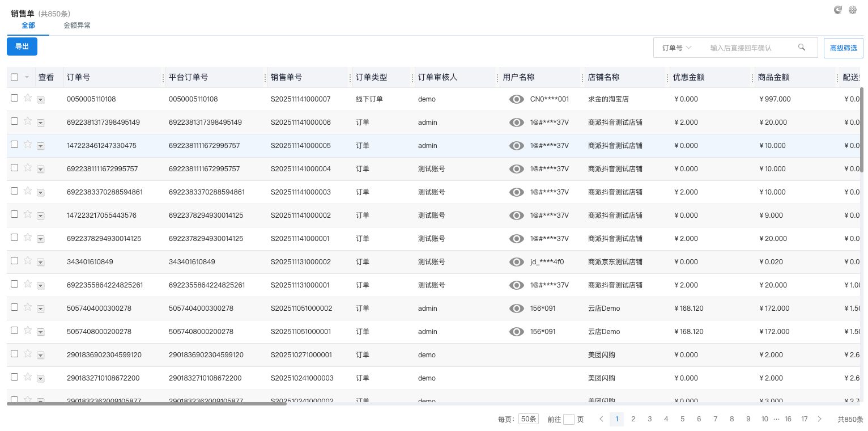Viewport: 868px width, 431px height.
Task: Star the row with sales number S202510271000001
Action: pos(28,353)
